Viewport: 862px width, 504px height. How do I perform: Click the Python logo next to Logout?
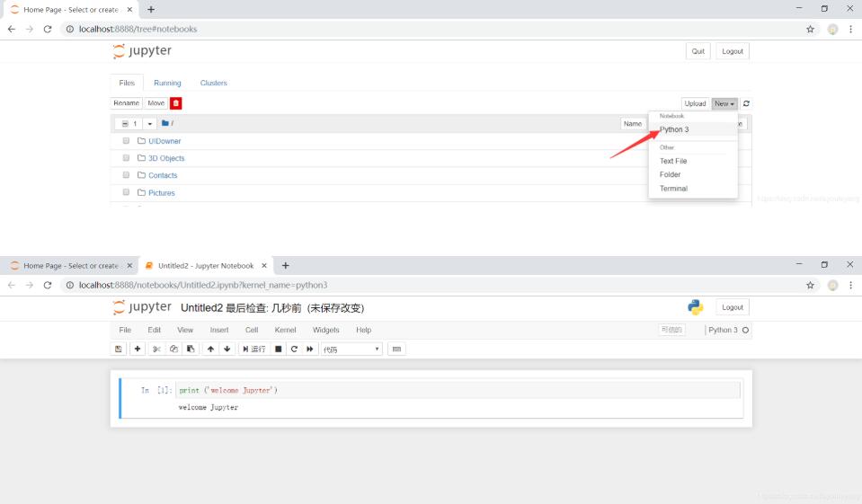tap(696, 307)
